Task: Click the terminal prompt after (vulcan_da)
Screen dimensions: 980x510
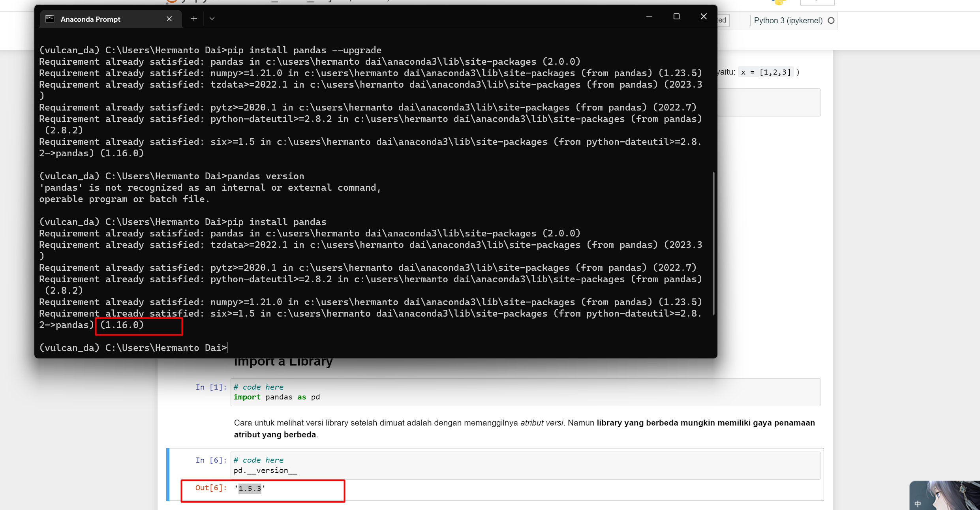Action: [x=226, y=347]
